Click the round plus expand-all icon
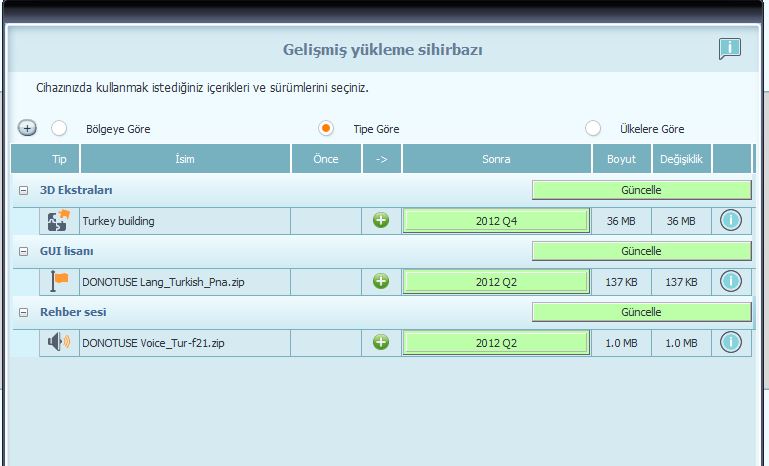769x466 pixels. click(27, 129)
